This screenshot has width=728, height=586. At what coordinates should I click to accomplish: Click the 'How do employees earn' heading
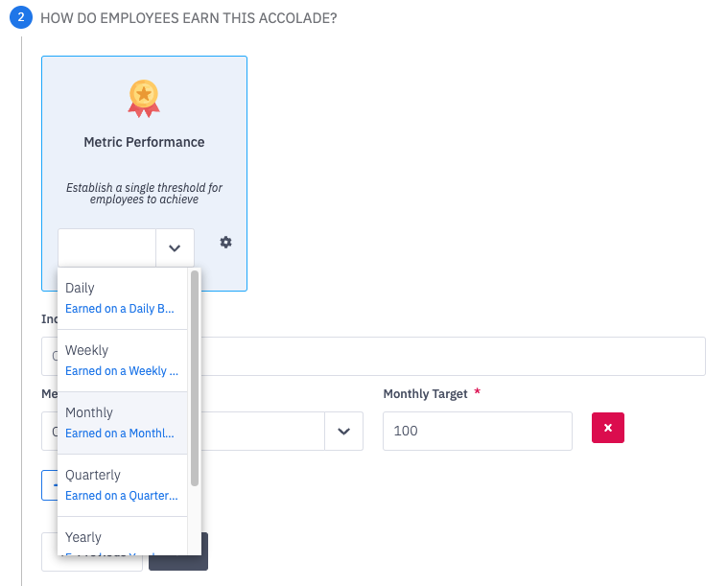click(189, 18)
